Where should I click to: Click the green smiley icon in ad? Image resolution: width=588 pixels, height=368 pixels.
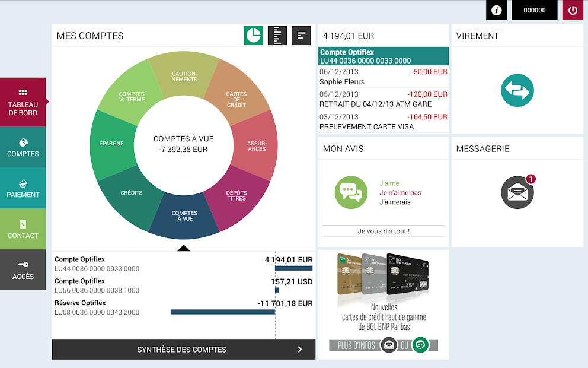[420, 344]
